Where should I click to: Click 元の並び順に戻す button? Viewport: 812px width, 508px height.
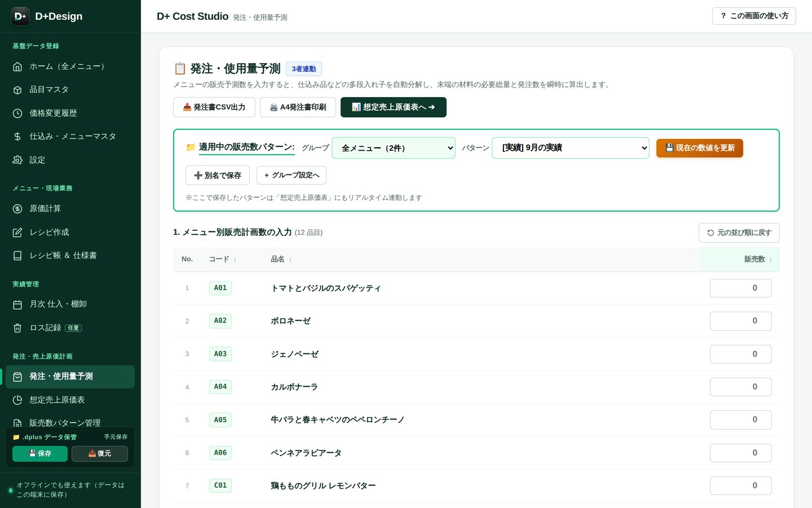click(739, 233)
